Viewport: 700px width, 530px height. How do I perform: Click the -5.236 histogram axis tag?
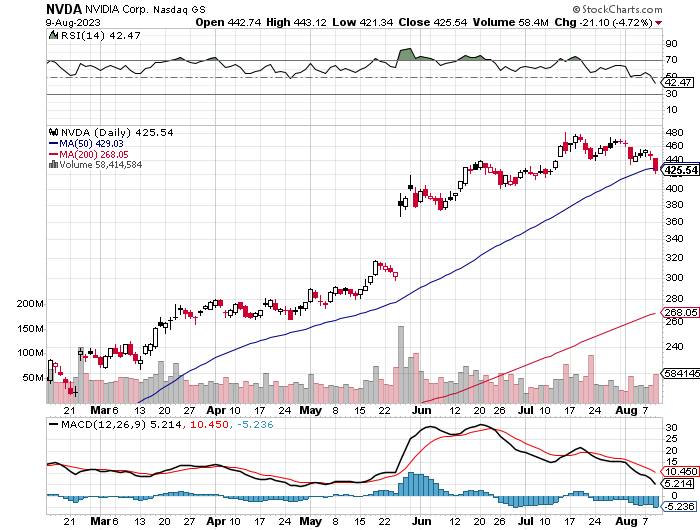coord(678,506)
